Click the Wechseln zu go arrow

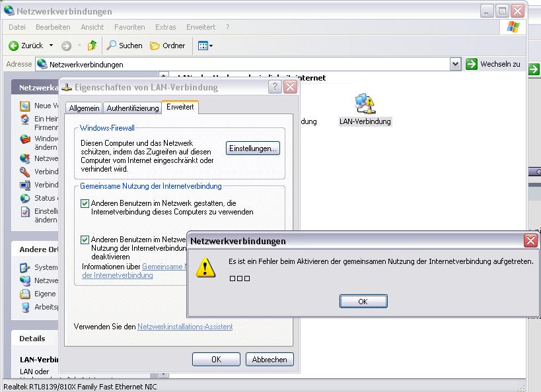[472, 64]
